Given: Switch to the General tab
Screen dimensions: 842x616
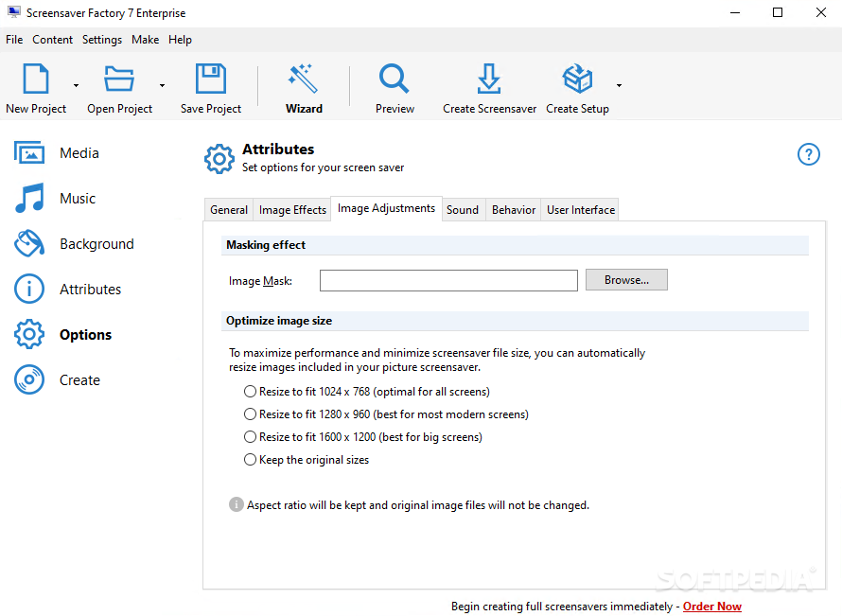Looking at the screenshot, I should pyautogui.click(x=229, y=210).
